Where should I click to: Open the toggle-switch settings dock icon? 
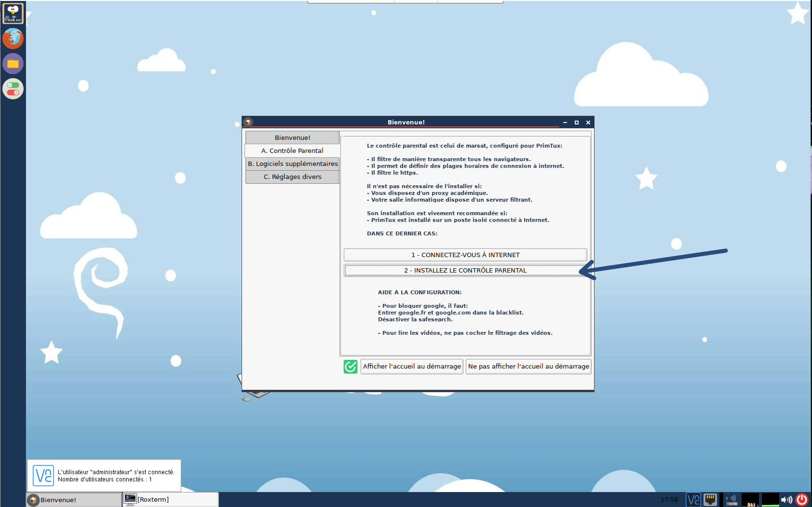13,89
